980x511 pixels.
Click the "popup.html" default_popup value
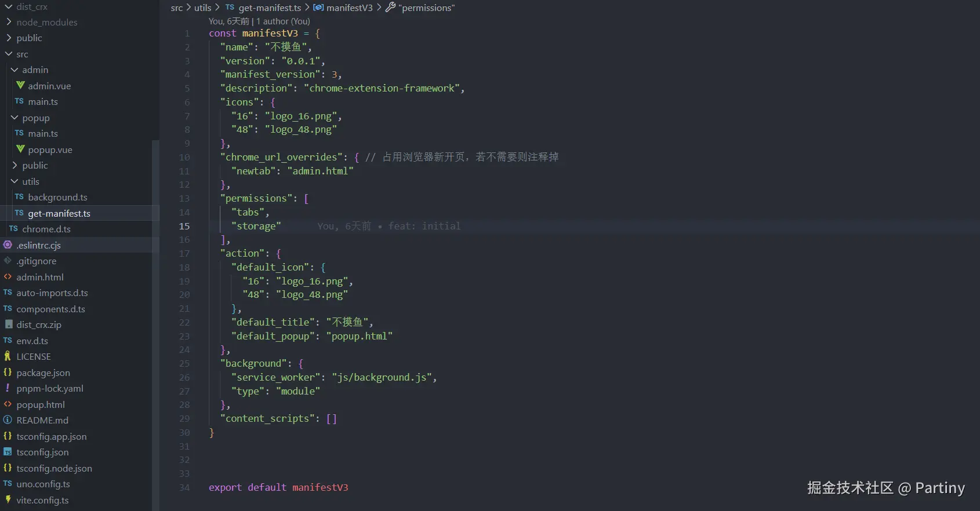tap(360, 336)
